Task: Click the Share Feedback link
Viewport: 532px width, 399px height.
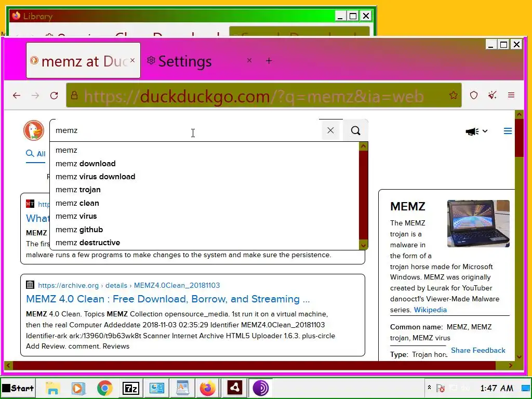Action: click(478, 351)
